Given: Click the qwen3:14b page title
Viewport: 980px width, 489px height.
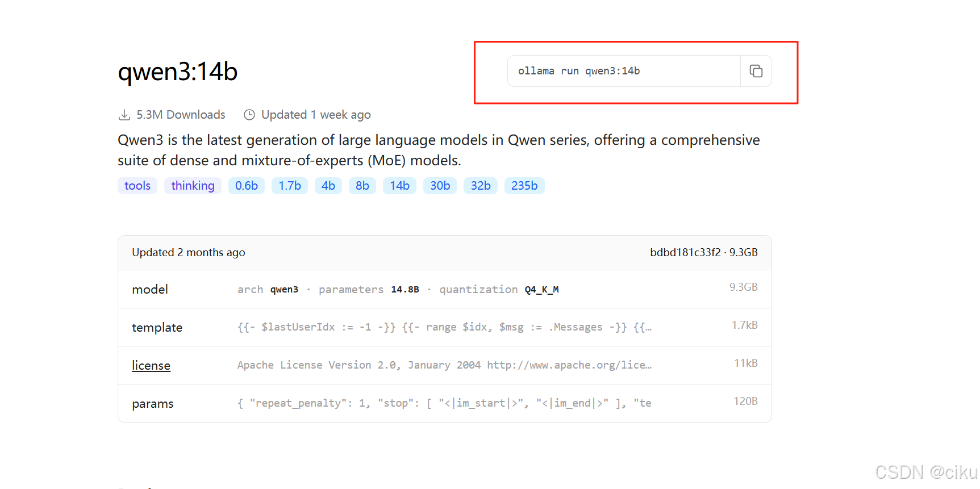Looking at the screenshot, I should [x=177, y=72].
